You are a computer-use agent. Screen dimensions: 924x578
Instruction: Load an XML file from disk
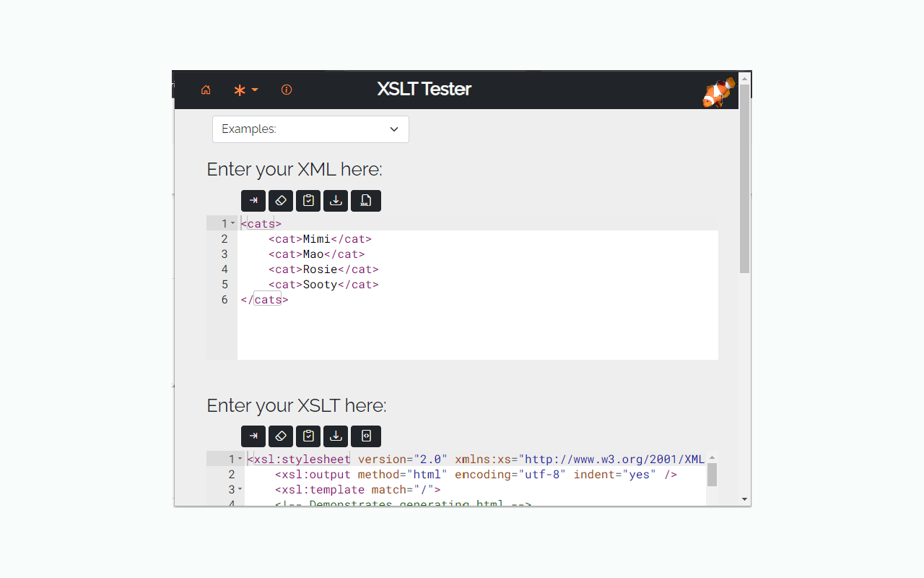[x=366, y=200]
